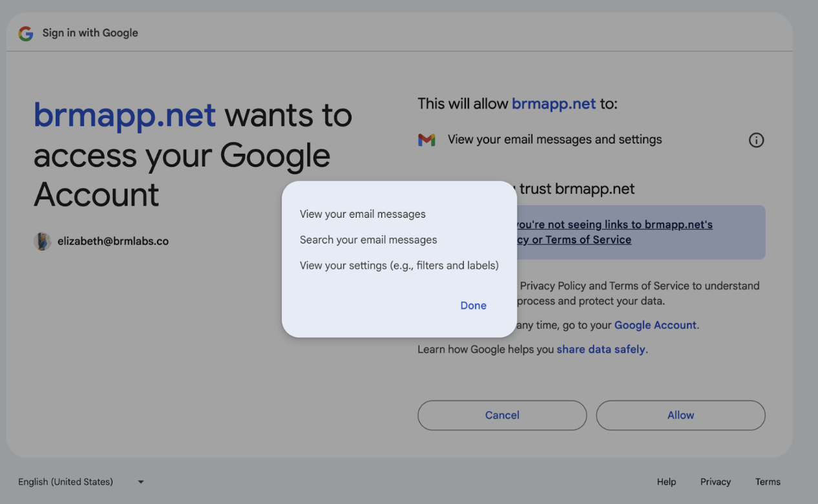Click brmapp.net link in the large heading
This screenshot has height=504, width=818.
(125, 116)
